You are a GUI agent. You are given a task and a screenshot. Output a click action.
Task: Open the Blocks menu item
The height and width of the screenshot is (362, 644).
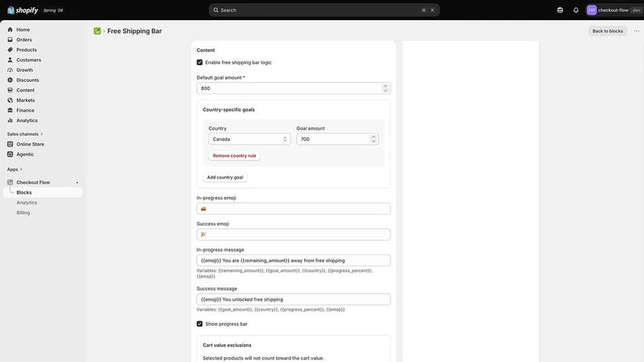click(x=43, y=192)
